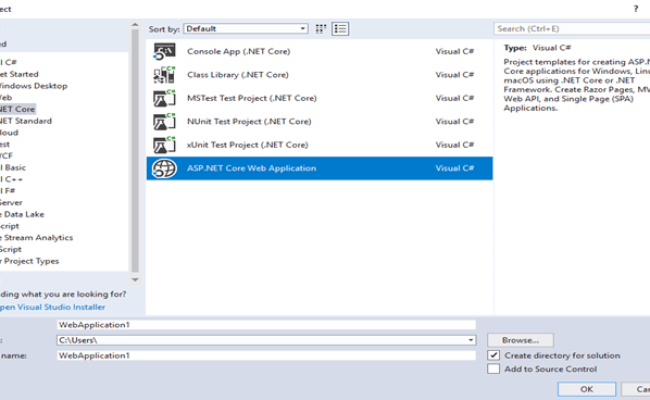Click the OK button

tap(587, 389)
